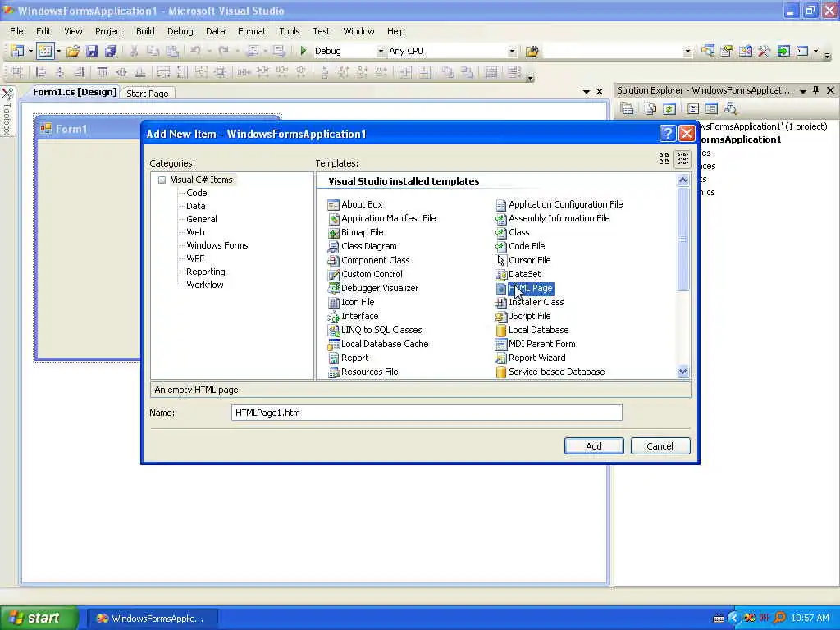Select the Service-based Database template
The image size is (840, 630).
550,372
